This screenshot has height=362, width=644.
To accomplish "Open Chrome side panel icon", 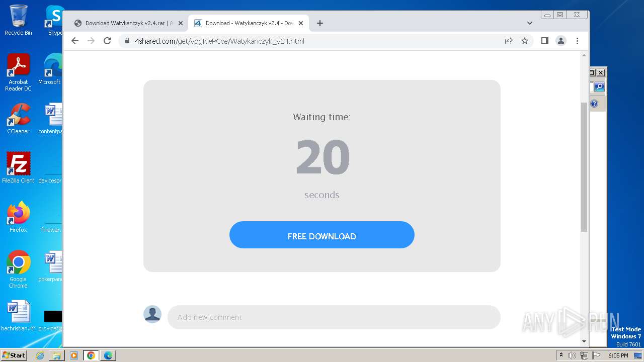I will (544, 41).
